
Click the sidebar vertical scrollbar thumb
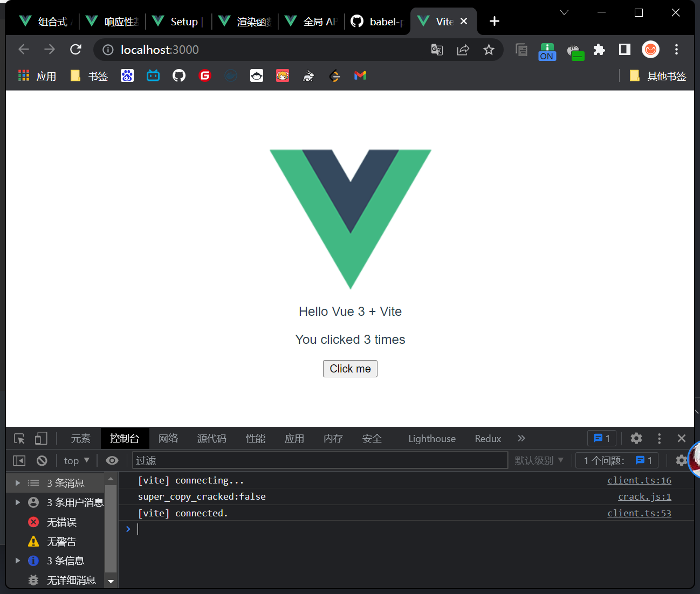[111, 528]
